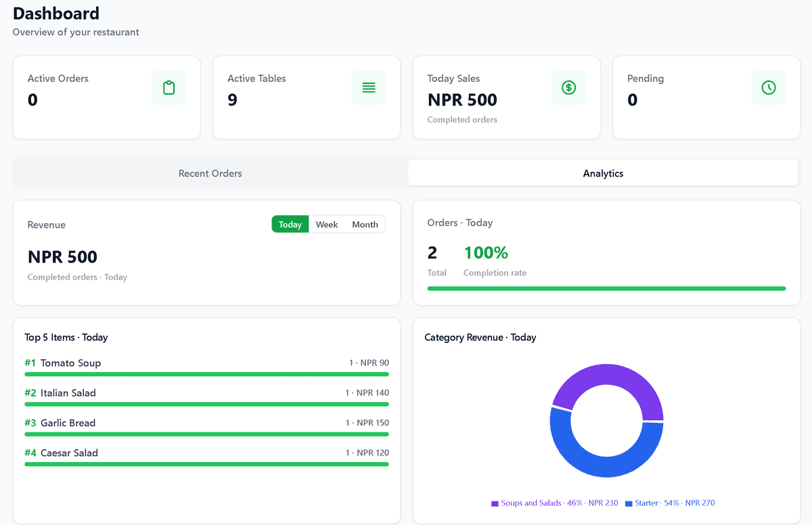Select the Today revenue range
The width and height of the screenshot is (812, 525).
click(x=290, y=224)
